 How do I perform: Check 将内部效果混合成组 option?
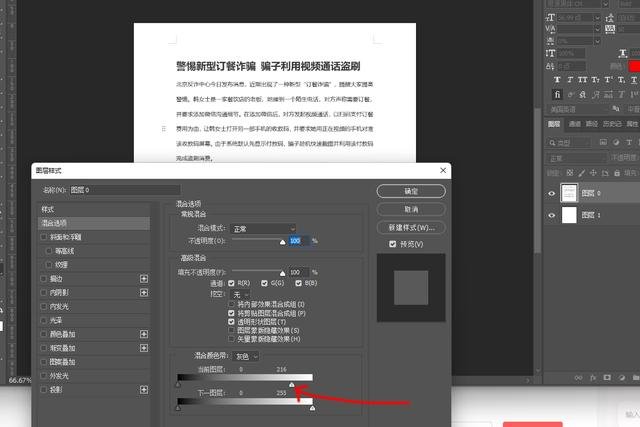pos(232,304)
